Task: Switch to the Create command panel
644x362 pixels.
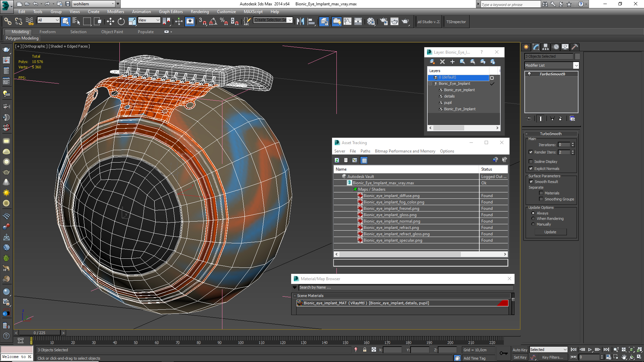Action: pyautogui.click(x=526, y=47)
